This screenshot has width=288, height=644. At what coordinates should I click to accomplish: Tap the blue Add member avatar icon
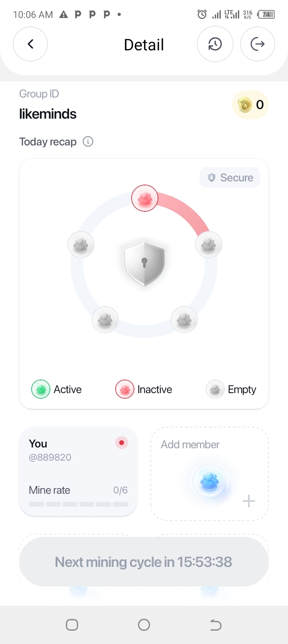(x=210, y=481)
